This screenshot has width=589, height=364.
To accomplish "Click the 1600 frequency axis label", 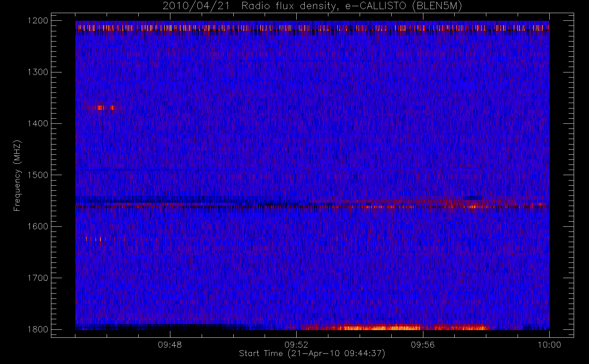I will coord(38,226).
